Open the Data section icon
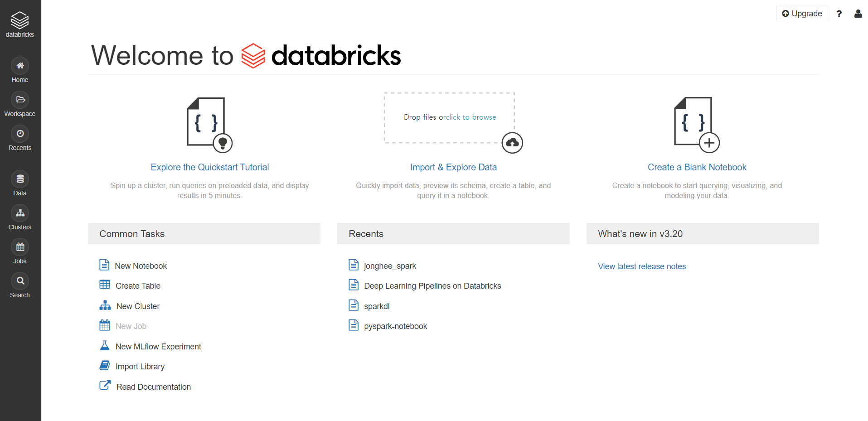868x421 pixels. [x=20, y=179]
